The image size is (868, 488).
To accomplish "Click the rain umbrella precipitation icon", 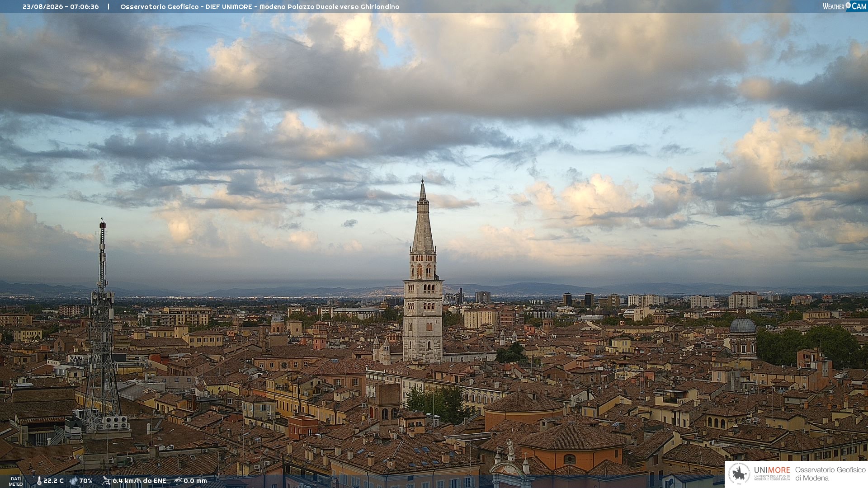I will pyautogui.click(x=178, y=481).
